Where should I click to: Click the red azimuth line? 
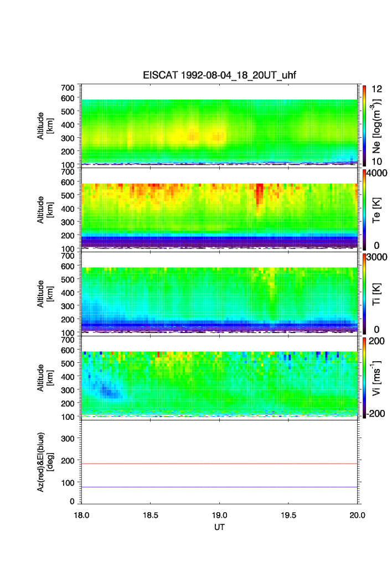pos(219,464)
